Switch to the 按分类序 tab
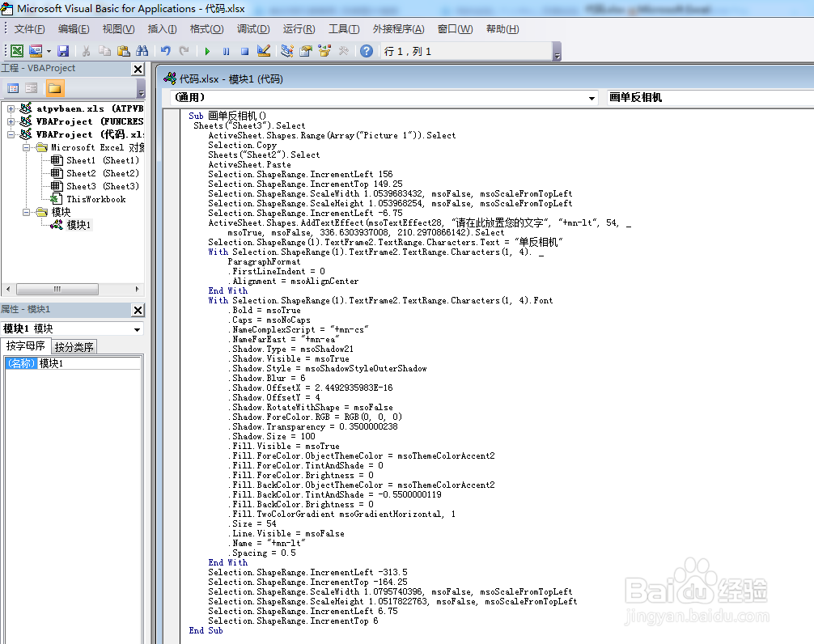The height and width of the screenshot is (644, 814). (x=74, y=346)
